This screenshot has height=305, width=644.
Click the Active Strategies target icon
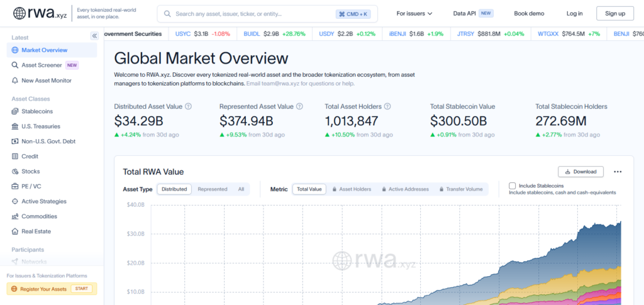tap(15, 202)
